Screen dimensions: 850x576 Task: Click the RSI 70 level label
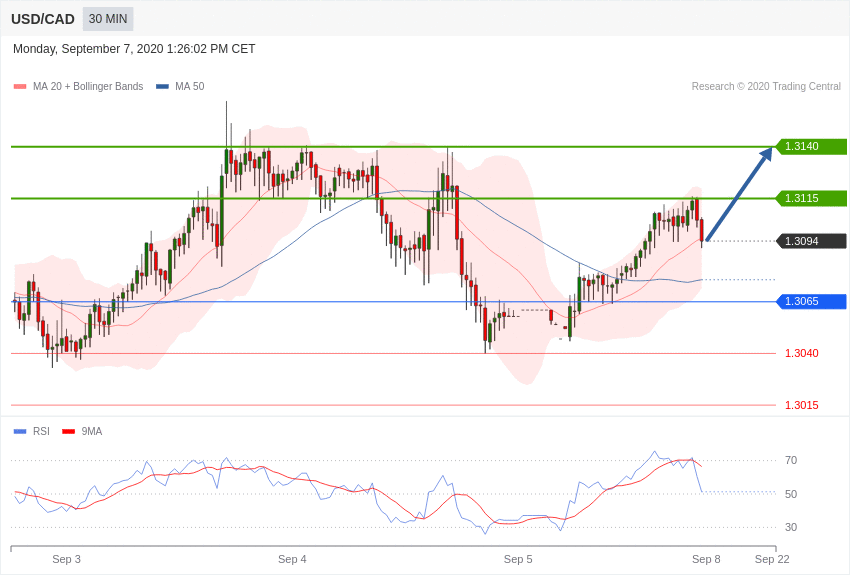pos(791,461)
